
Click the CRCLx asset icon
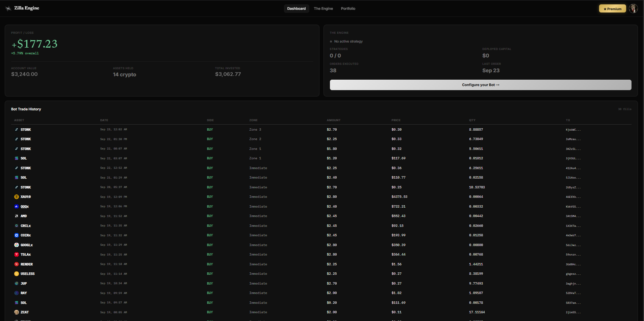pos(17,226)
